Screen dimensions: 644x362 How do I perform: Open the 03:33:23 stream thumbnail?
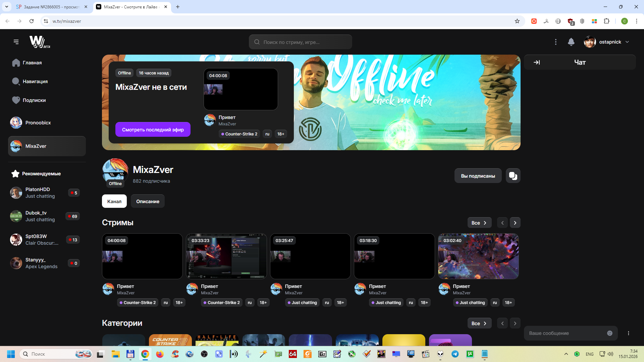click(x=226, y=256)
